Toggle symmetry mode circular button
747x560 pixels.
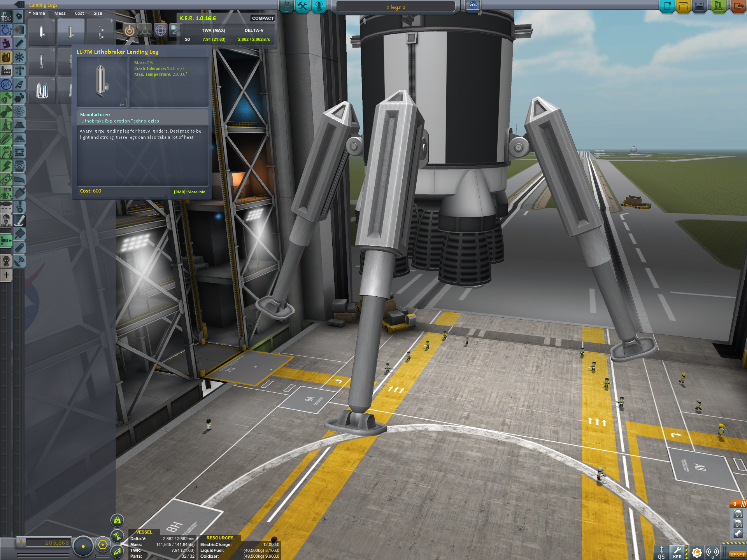click(83, 546)
